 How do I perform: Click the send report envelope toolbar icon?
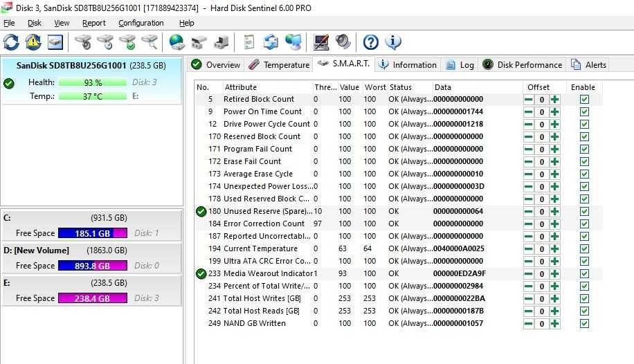pyautogui.click(x=271, y=42)
